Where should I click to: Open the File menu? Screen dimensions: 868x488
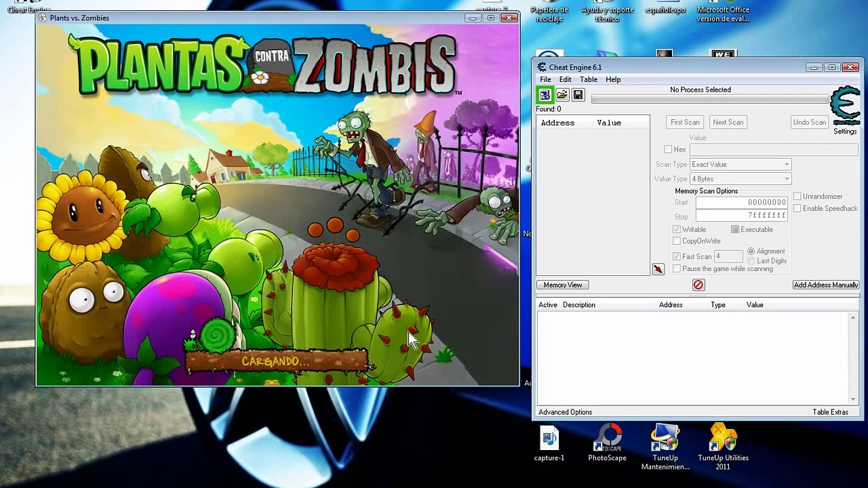(545, 80)
